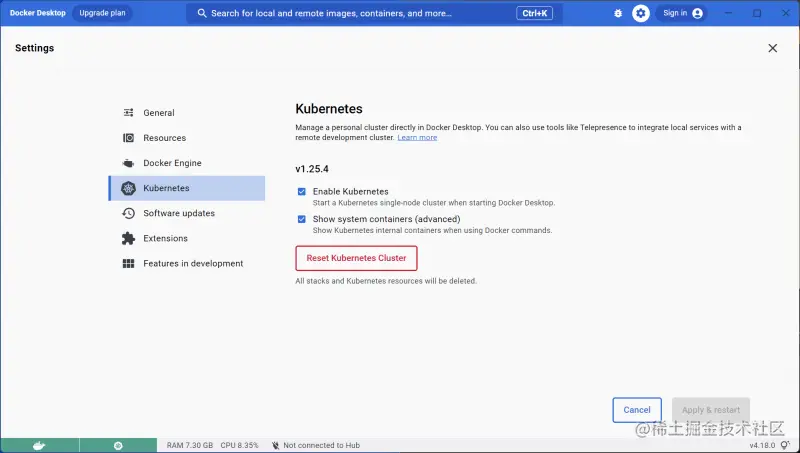Click the Kubernetes page heading
800x453 pixels.
click(x=329, y=109)
